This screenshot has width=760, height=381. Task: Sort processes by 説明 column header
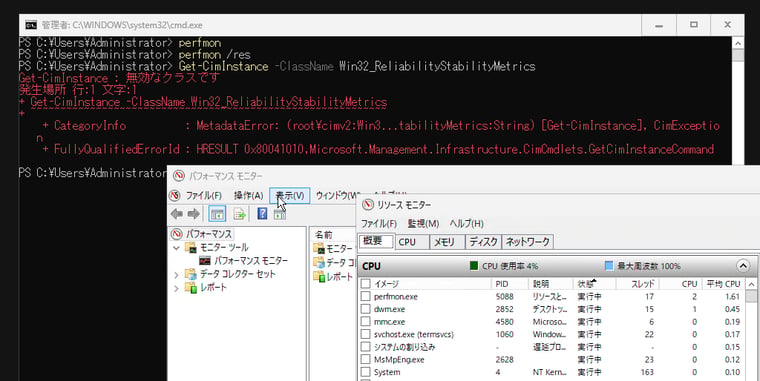[550, 284]
